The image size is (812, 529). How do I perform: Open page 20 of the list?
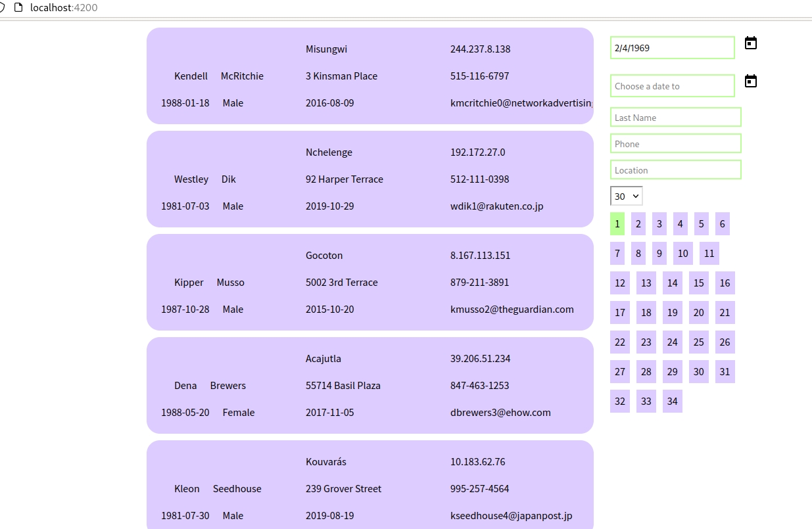(698, 313)
